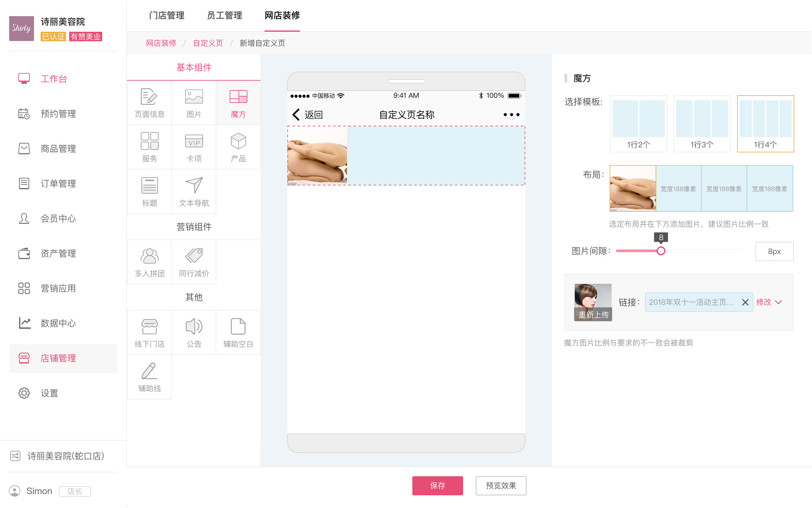The height and width of the screenshot is (508, 812).
Task: Open 商品管理 in the sidebar
Action: (x=63, y=149)
